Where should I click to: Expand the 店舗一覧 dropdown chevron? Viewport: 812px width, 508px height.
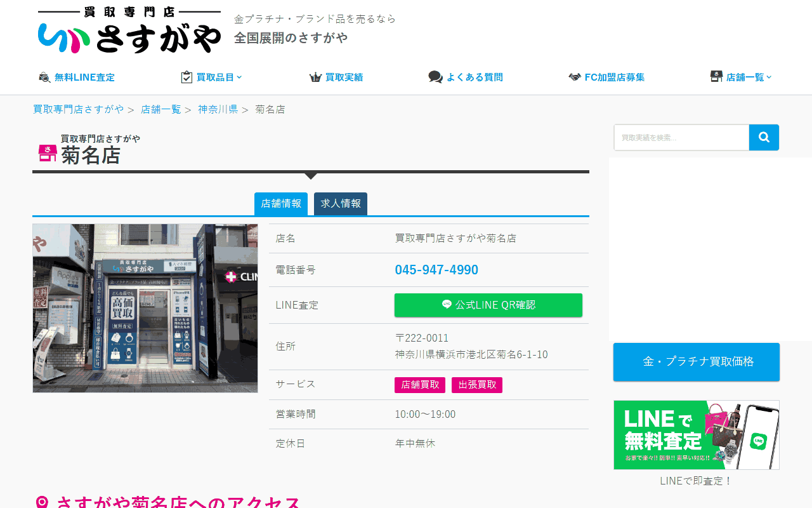tap(769, 77)
